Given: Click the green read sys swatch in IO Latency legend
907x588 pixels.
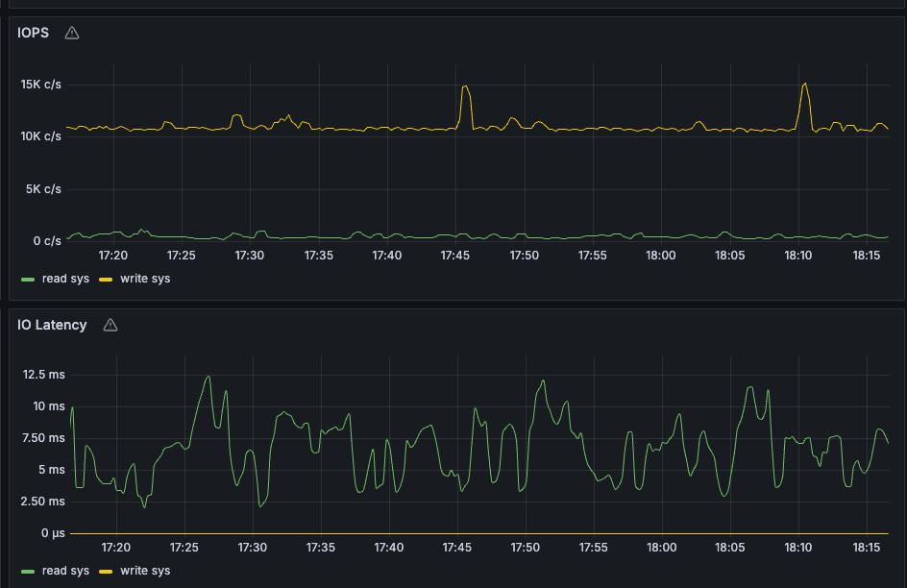Looking at the screenshot, I should point(27,571).
